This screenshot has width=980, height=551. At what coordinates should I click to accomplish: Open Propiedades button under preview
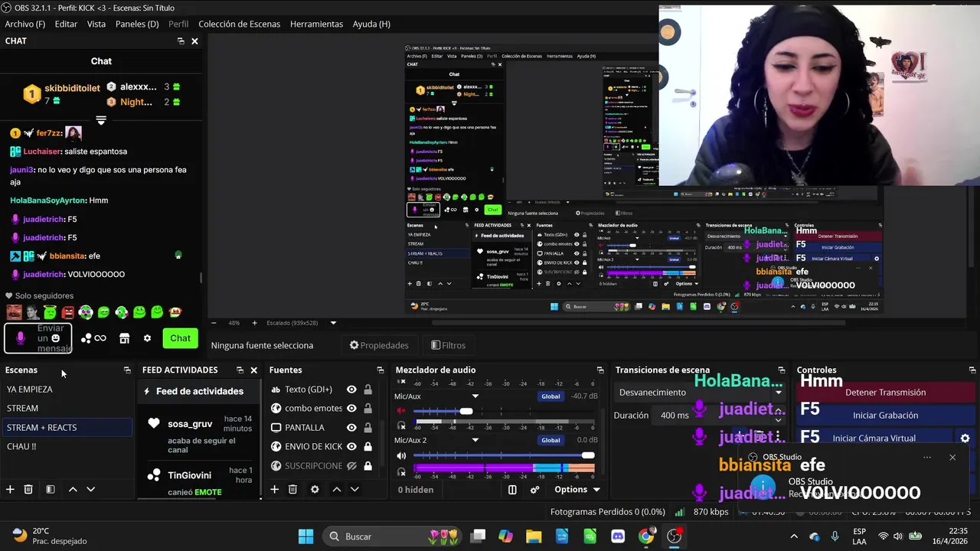[x=379, y=345]
